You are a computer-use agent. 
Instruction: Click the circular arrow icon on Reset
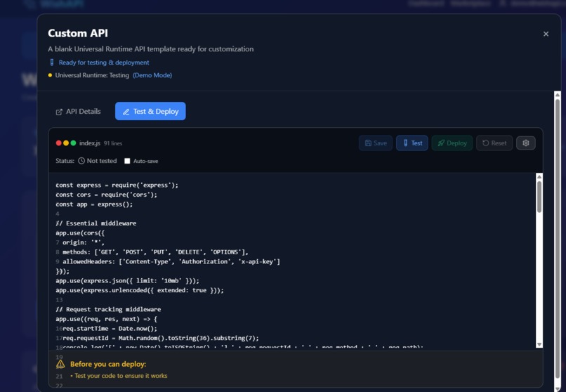point(485,143)
